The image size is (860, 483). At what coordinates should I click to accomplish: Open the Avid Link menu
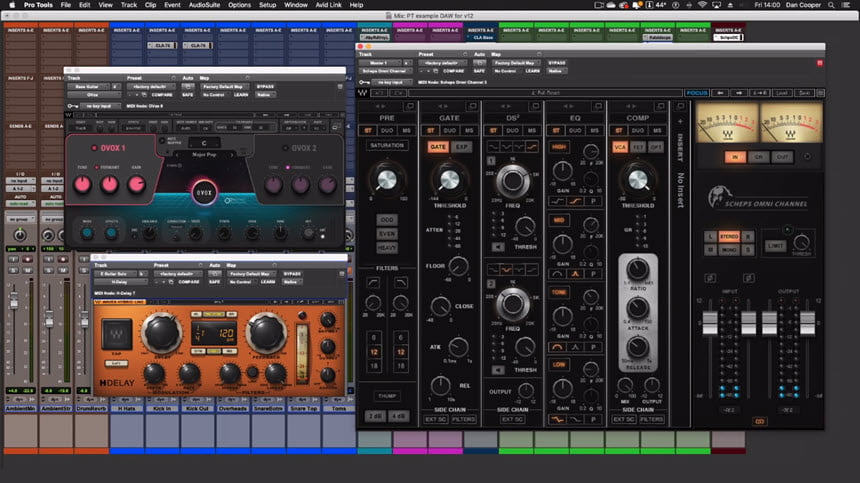pyautogui.click(x=329, y=5)
